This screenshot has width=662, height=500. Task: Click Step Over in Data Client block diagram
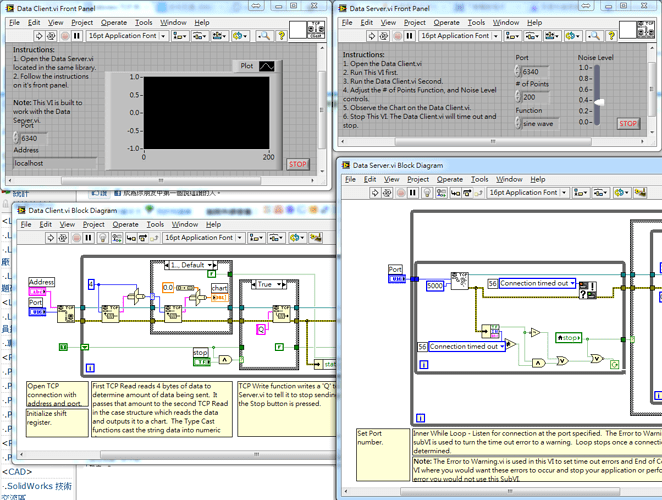[143, 238]
